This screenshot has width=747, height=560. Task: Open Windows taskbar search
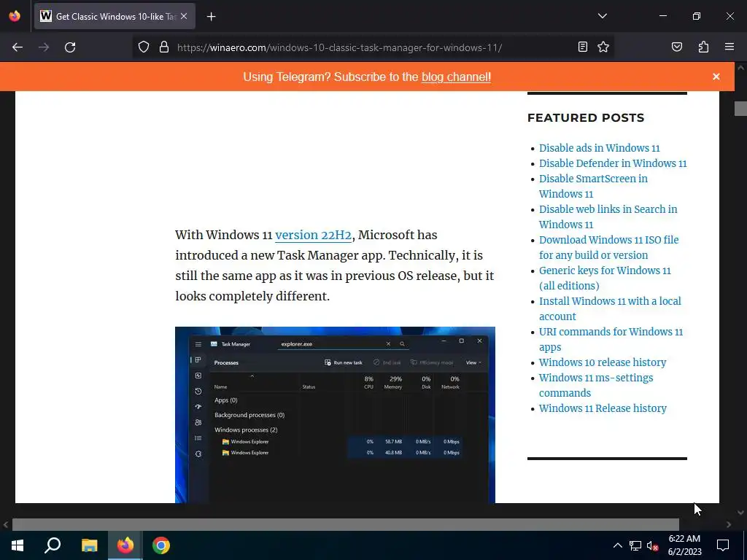coord(53,545)
